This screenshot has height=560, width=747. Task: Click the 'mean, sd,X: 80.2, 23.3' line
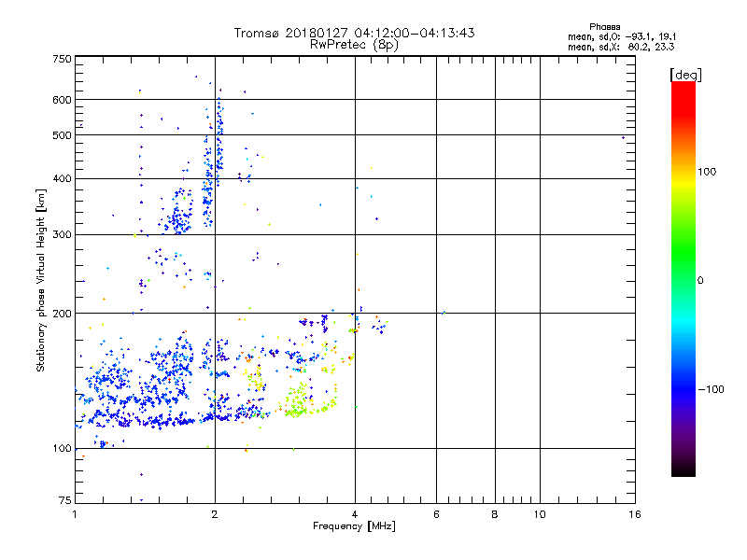621,47
